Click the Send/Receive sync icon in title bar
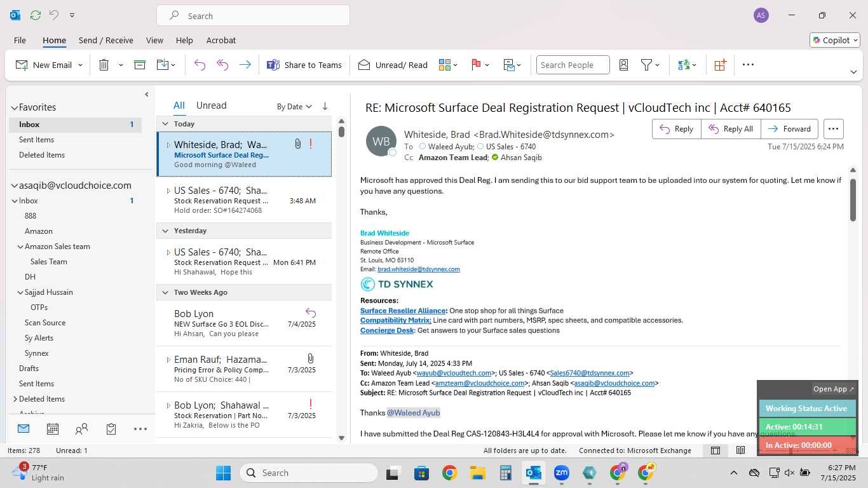Screen dimensions: 868x488 coord(36,15)
